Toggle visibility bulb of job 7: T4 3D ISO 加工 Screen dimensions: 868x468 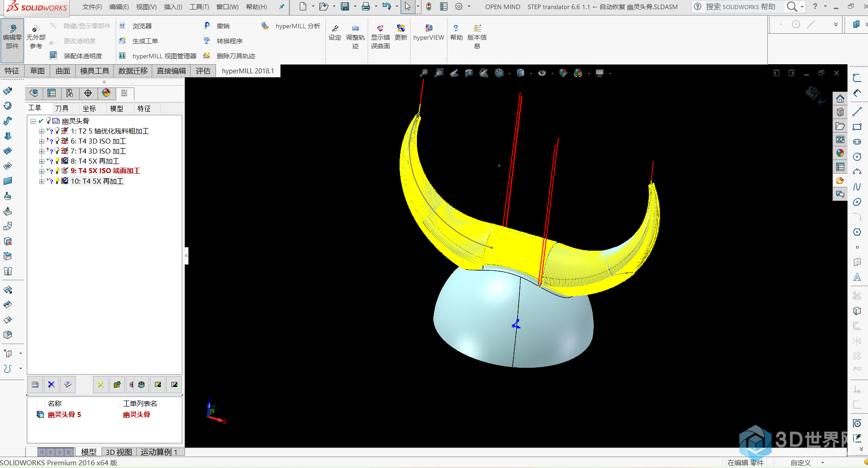57,151
